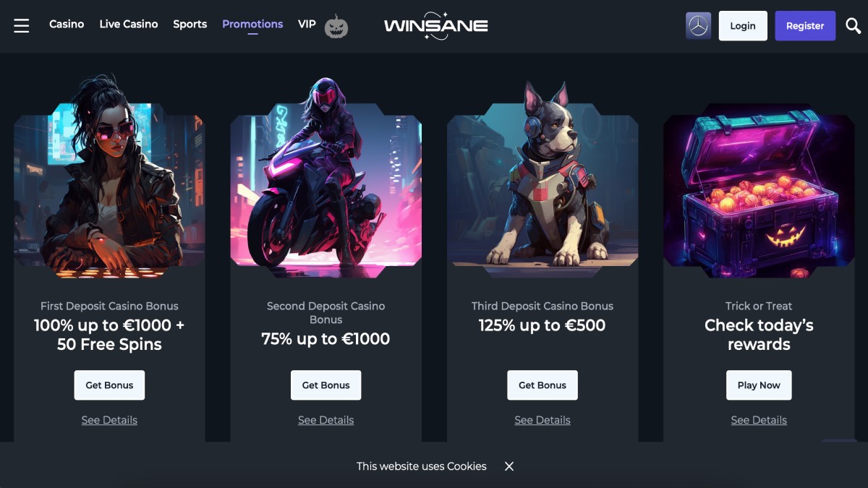Click the Register button

click(x=805, y=26)
